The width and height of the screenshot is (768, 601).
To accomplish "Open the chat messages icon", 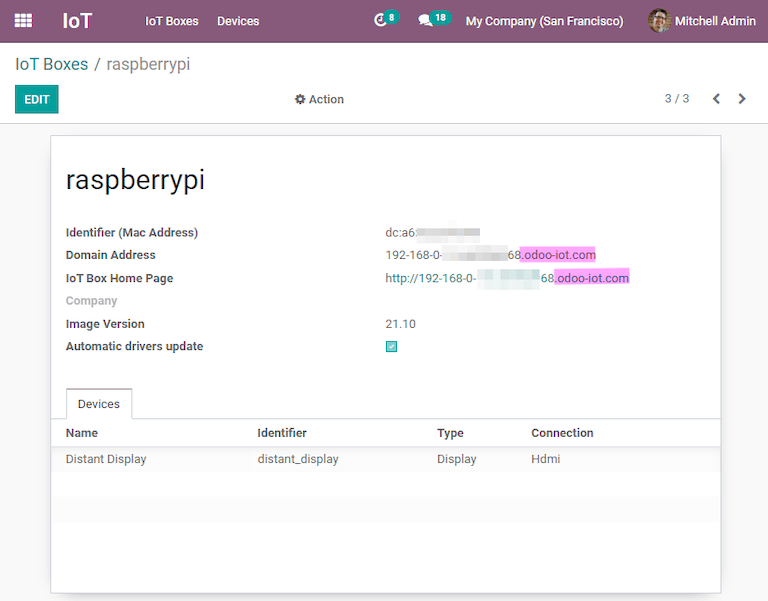I will click(425, 21).
